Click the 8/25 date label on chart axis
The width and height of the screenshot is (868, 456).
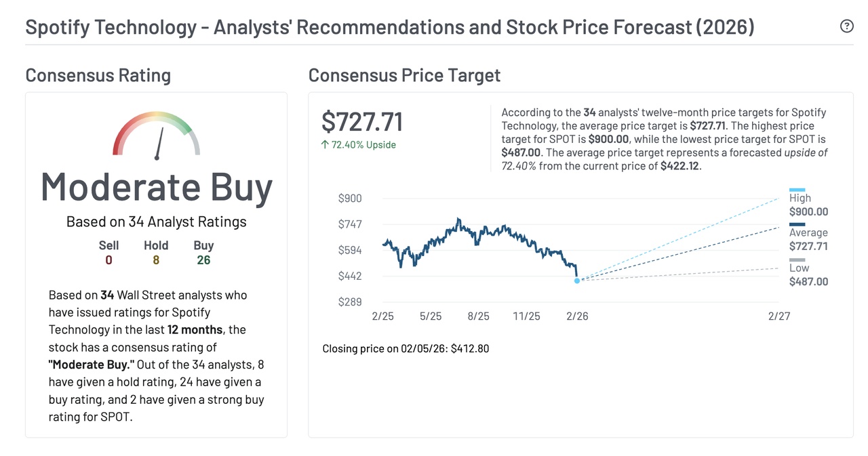click(x=478, y=316)
